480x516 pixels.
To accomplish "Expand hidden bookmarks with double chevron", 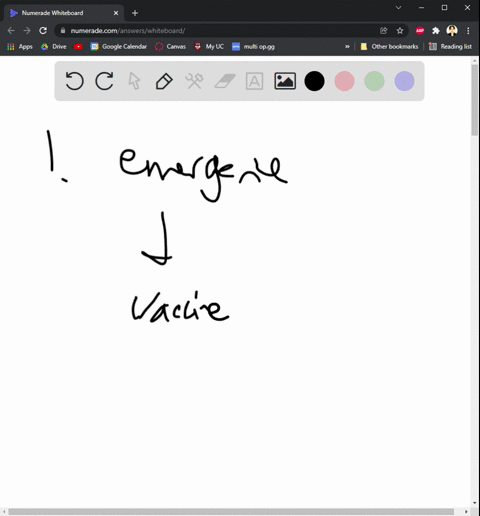I will point(347,47).
